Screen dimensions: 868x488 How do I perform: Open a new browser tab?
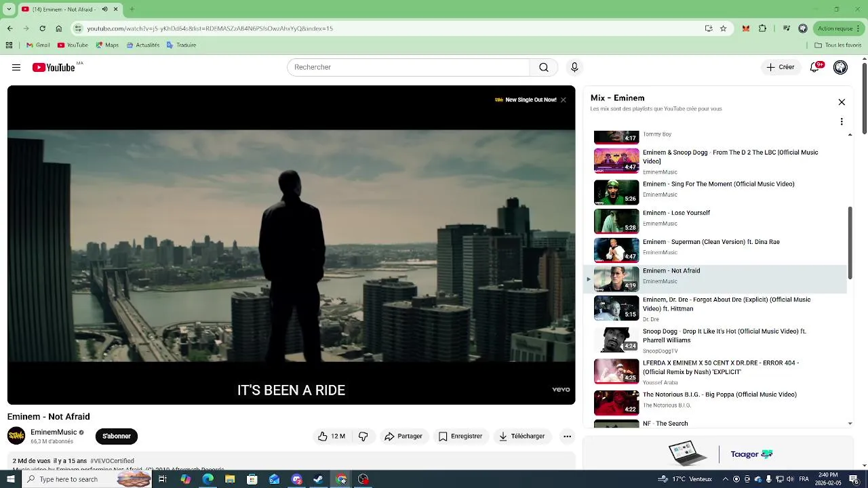point(132,9)
